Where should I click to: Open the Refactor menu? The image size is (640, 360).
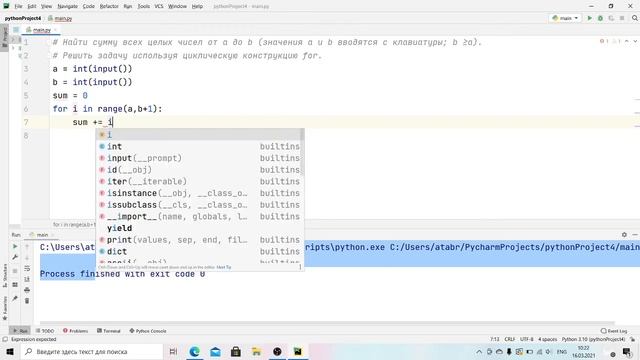(109, 6)
